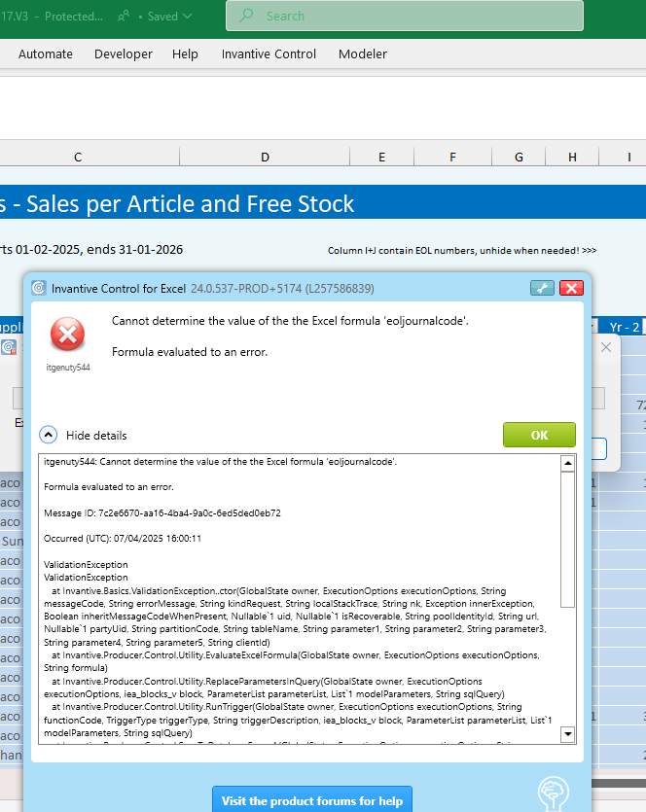The image size is (646, 812).
Task: Open the Saved status dropdown arrow
Action: pyautogui.click(x=187, y=17)
